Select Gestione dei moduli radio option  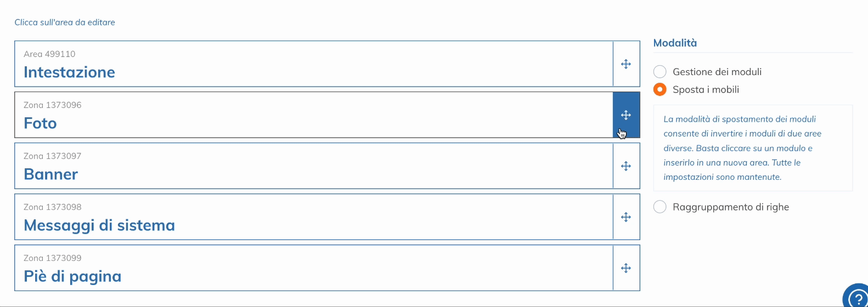[660, 72]
